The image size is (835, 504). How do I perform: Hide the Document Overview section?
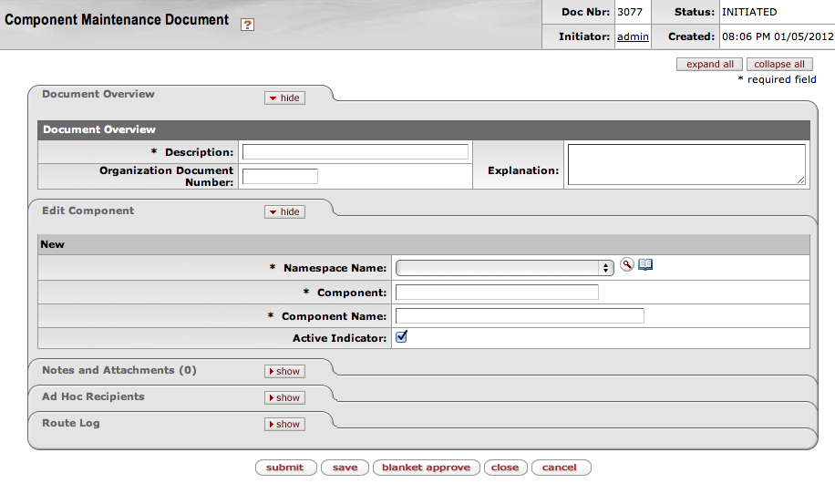pyautogui.click(x=285, y=98)
